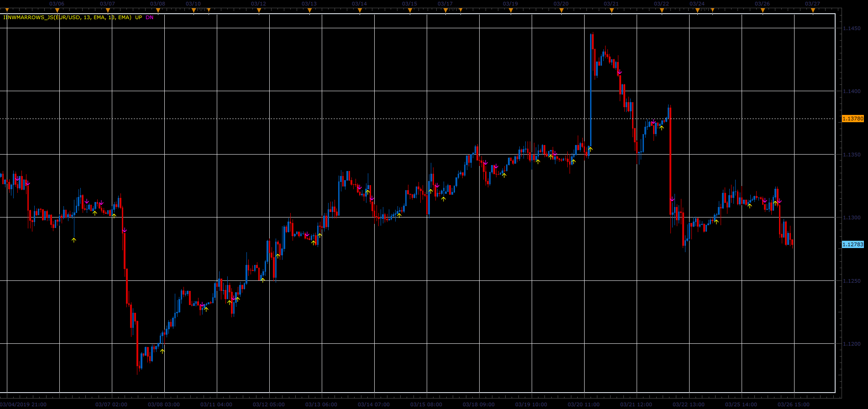Pick the 03/24 orange day marker
The height and width of the screenshot is (409, 868).
tap(697, 10)
